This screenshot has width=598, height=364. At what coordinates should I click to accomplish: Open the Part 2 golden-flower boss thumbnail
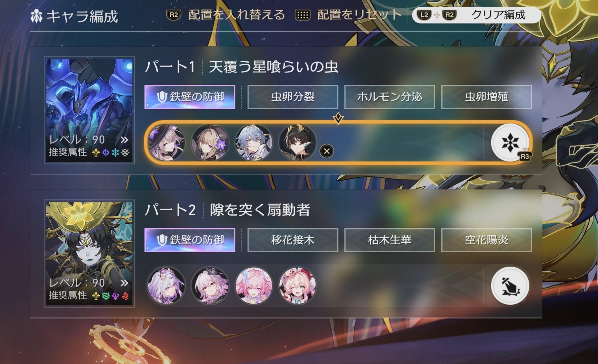click(x=89, y=254)
